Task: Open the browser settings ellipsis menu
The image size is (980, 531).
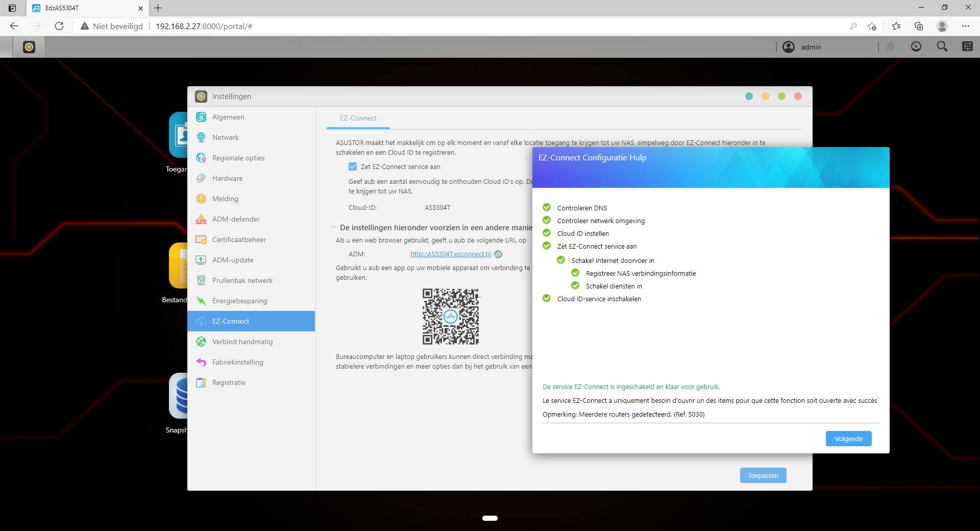Action: click(965, 26)
